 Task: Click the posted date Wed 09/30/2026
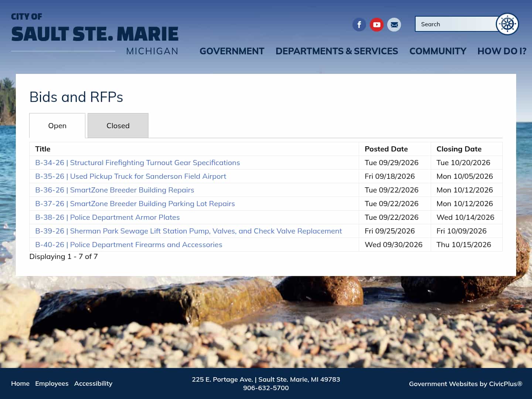coord(393,245)
